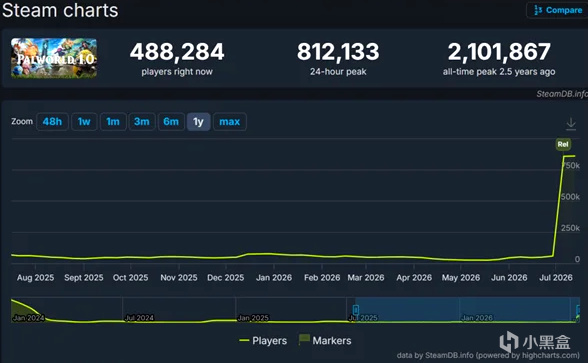This screenshot has height=363, width=588.
Task: Select the 1y zoom button
Action: [198, 122]
